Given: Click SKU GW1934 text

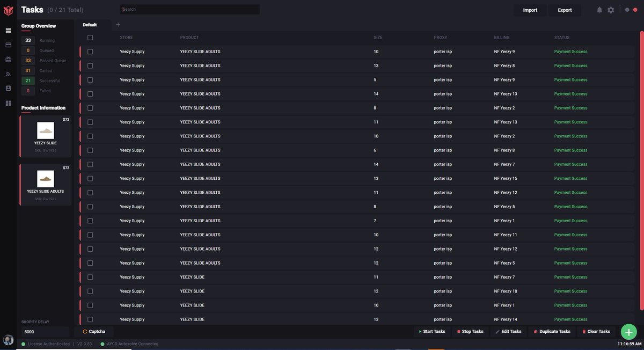Looking at the screenshot, I should [x=46, y=150].
